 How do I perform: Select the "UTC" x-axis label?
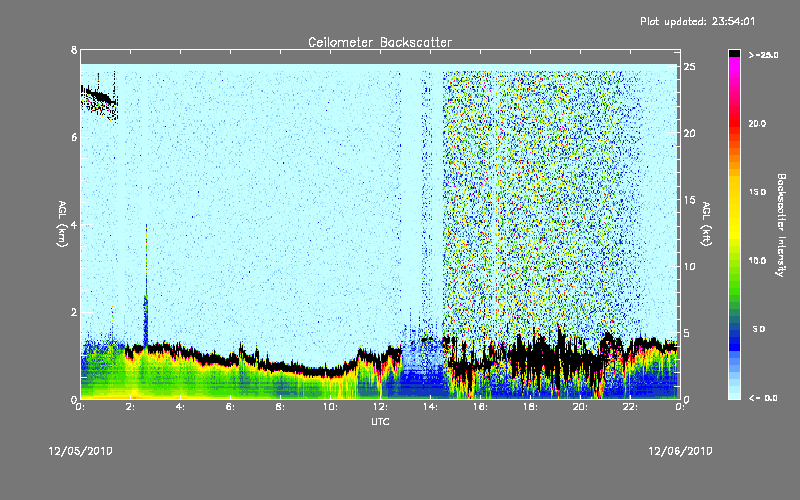click(380, 421)
